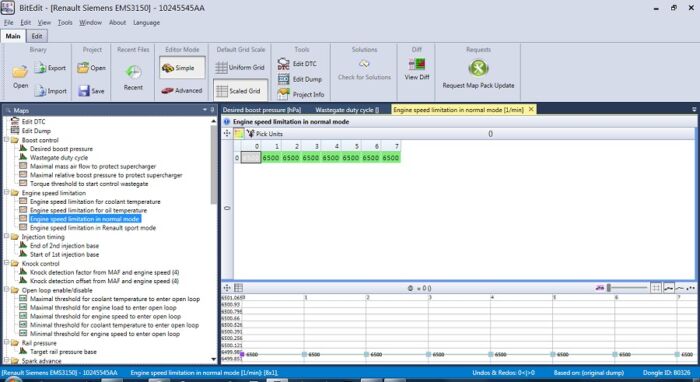This screenshot has width=700, height=382.
Task: Click Check for Solutions
Action: pyautogui.click(x=364, y=70)
